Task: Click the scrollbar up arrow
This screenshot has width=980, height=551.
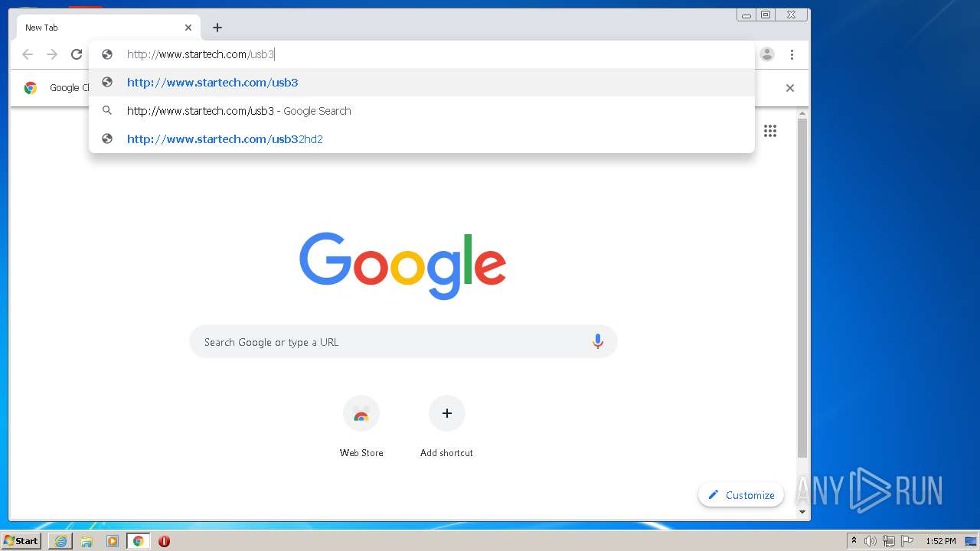Action: (802, 114)
